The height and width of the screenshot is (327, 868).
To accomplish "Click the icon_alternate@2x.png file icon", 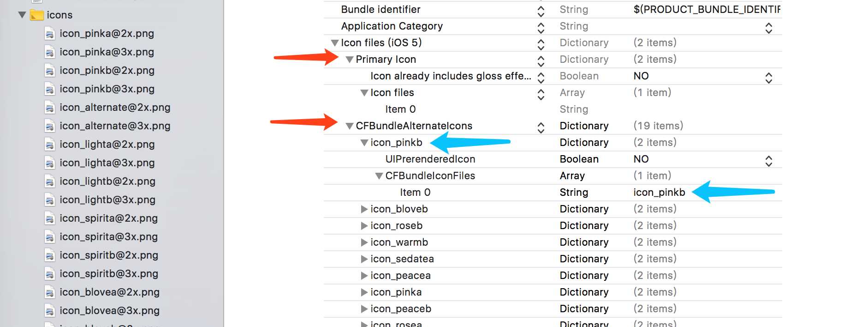I will pyautogui.click(x=50, y=108).
